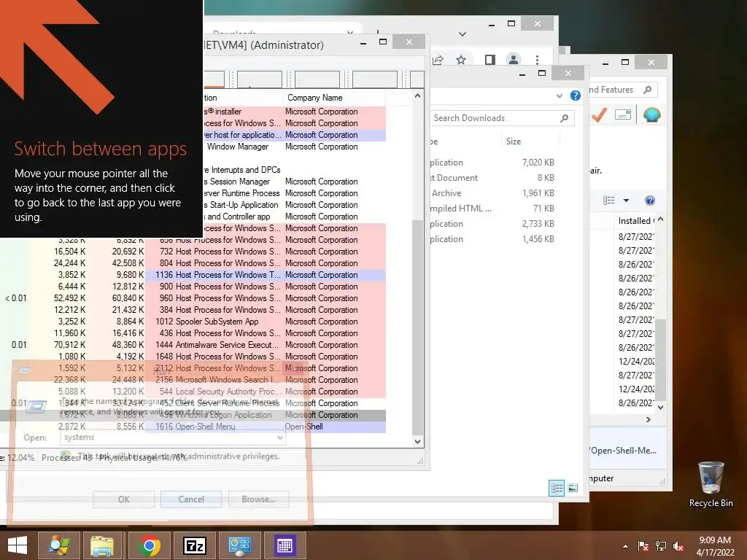Select the 7,020 KB file row
The height and width of the screenshot is (560, 747).
pos(492,163)
